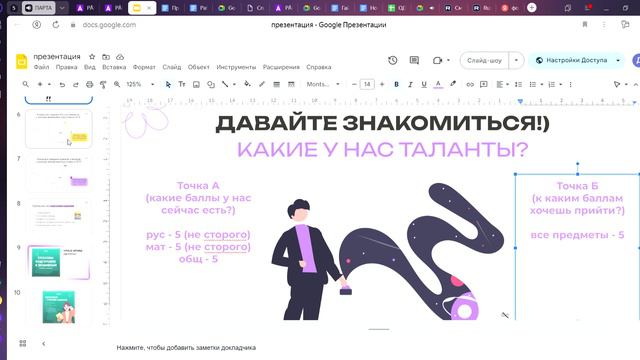The image size is (640, 360).
Task: Toggle italic formatting
Action: coord(410,84)
